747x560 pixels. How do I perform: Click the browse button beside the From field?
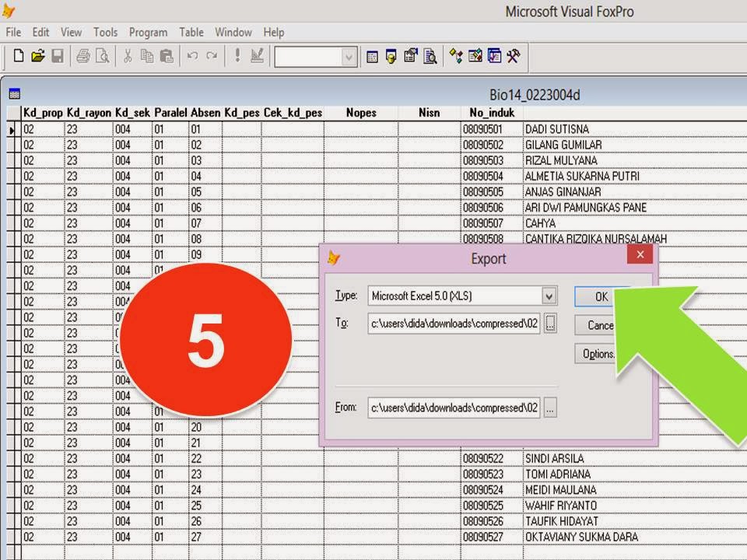(550, 408)
